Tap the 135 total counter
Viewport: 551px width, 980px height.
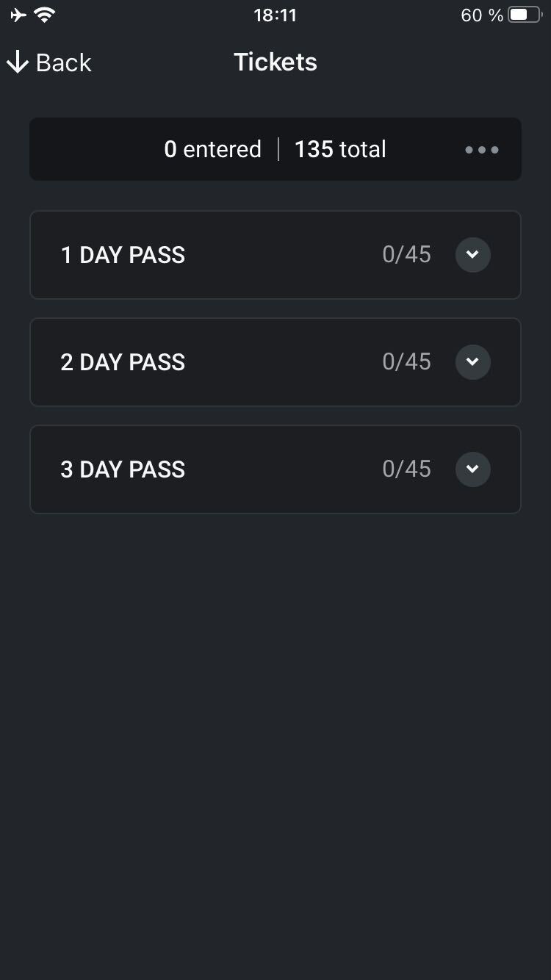click(340, 149)
